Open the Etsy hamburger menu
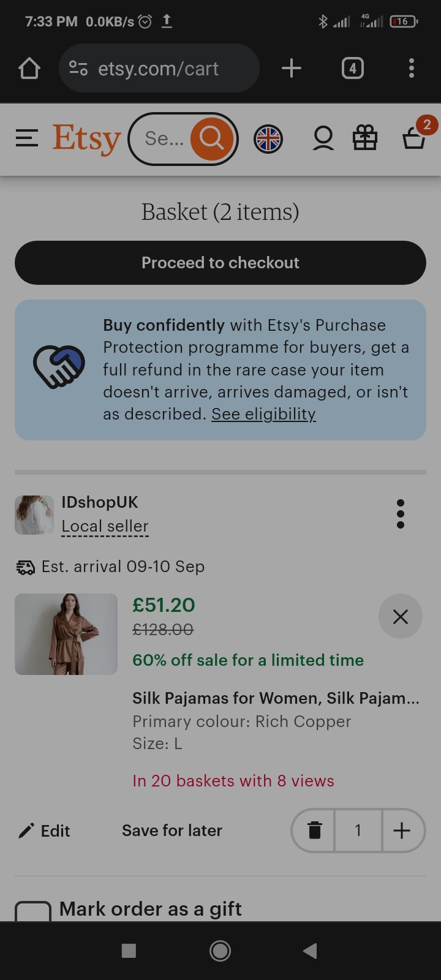 coord(27,138)
